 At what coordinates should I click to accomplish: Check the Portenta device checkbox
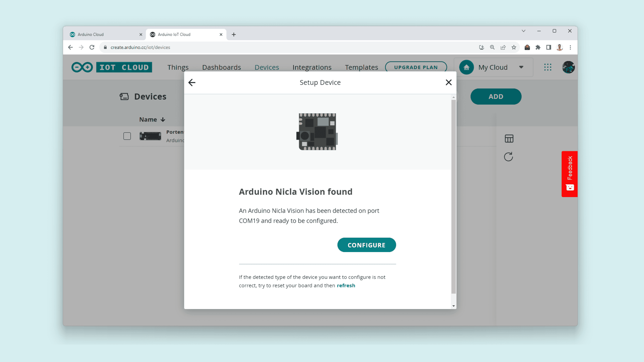tap(127, 136)
